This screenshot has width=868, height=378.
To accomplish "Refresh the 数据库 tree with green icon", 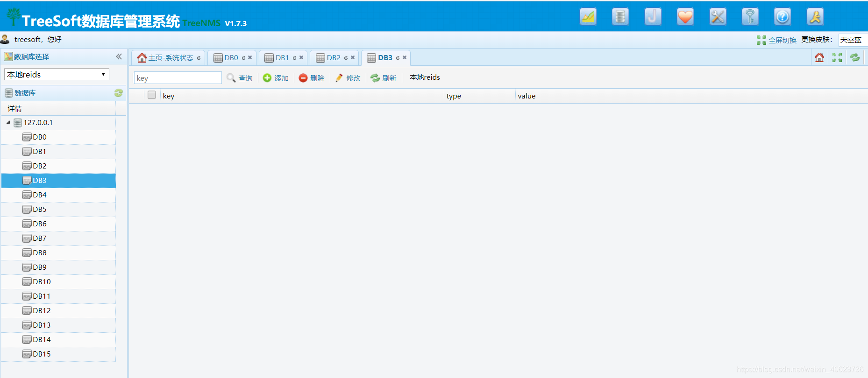I will click(119, 93).
